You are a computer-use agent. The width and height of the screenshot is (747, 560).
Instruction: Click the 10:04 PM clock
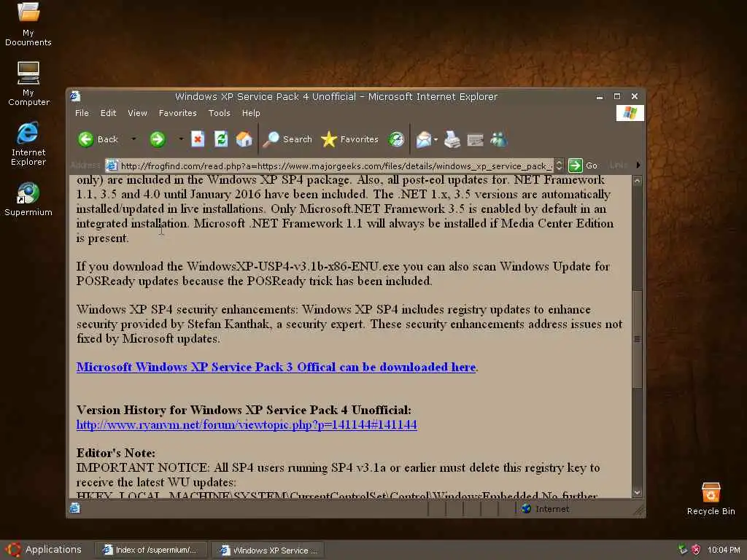point(724,550)
